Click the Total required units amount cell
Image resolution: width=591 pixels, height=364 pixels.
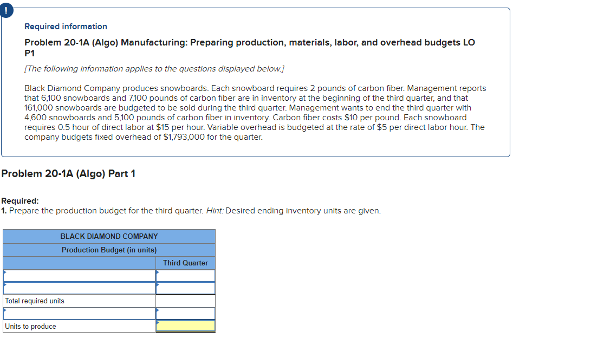(186, 301)
